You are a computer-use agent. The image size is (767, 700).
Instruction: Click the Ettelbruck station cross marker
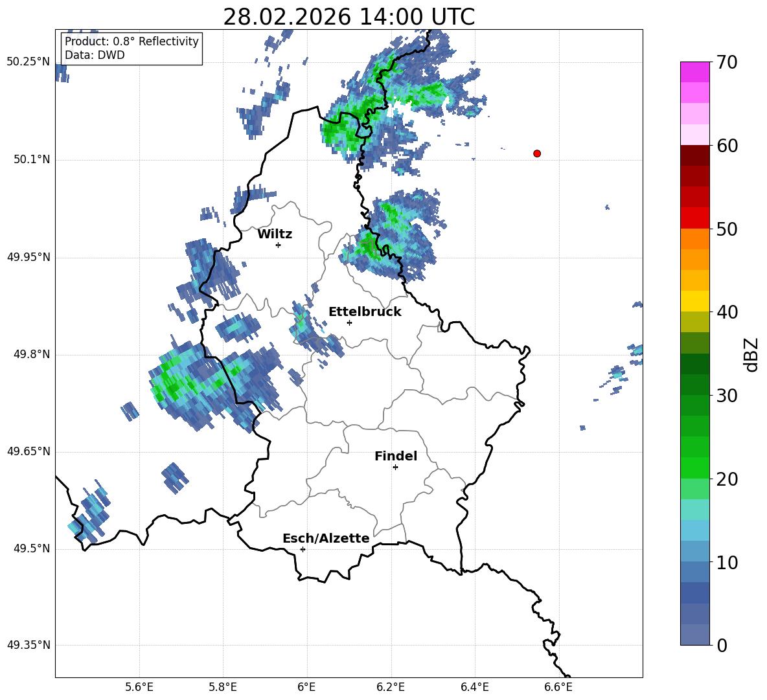tap(349, 322)
